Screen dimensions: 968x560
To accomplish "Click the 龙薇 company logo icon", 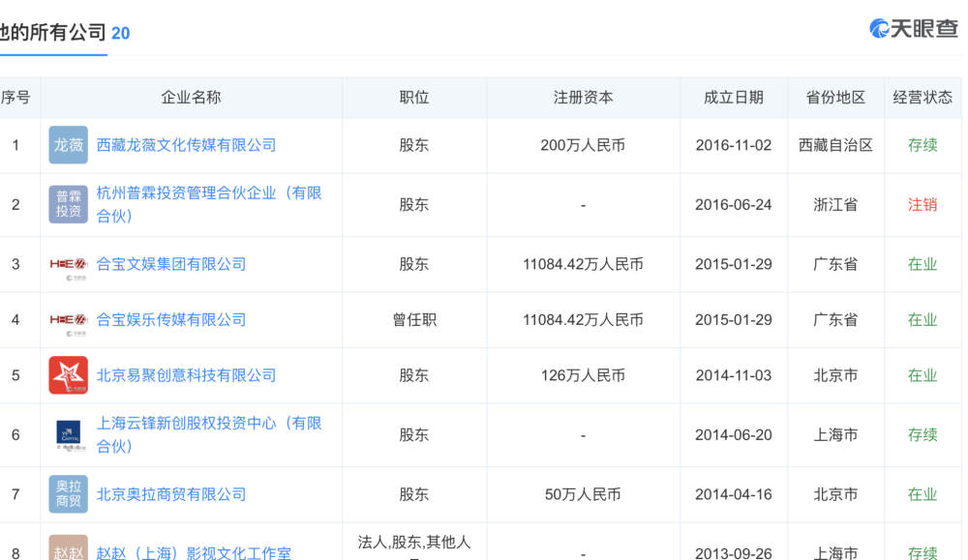I will (68, 145).
